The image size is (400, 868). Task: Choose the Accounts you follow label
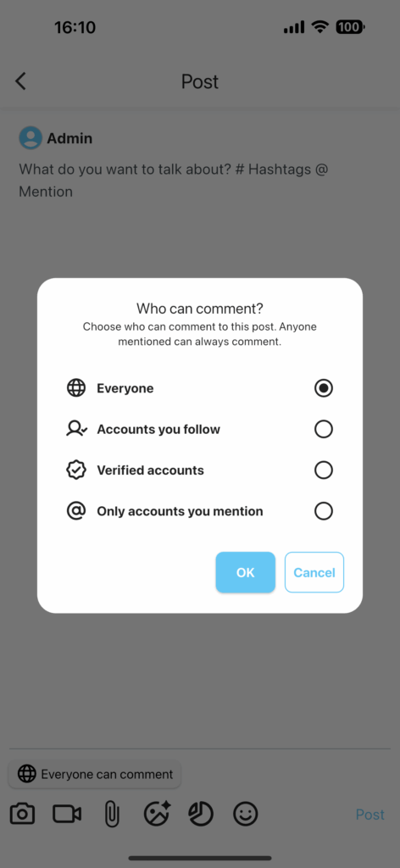[158, 429]
